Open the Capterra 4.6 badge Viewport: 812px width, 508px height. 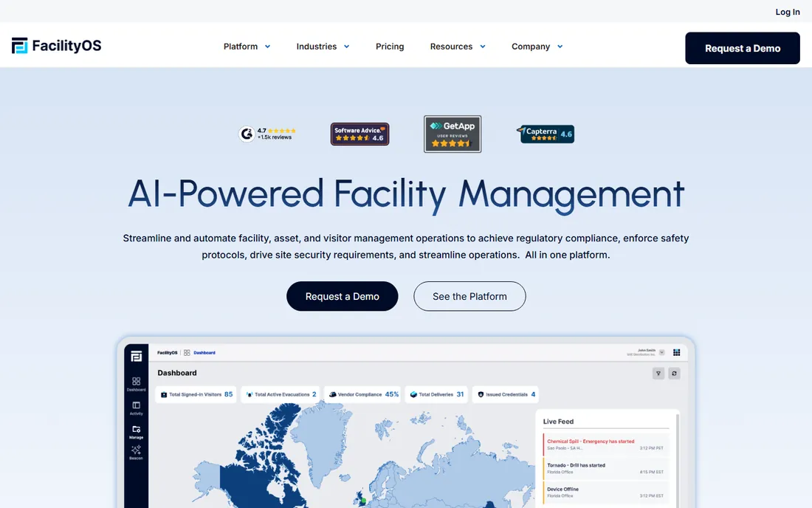point(546,134)
